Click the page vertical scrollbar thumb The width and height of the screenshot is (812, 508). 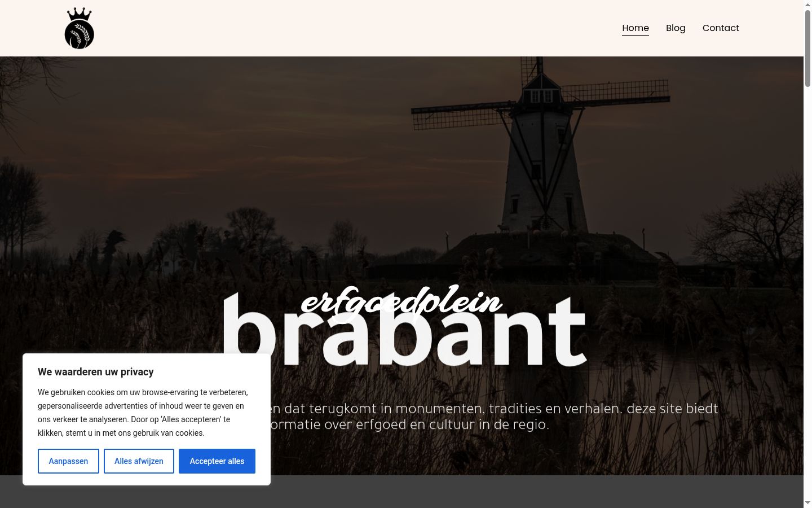click(807, 48)
